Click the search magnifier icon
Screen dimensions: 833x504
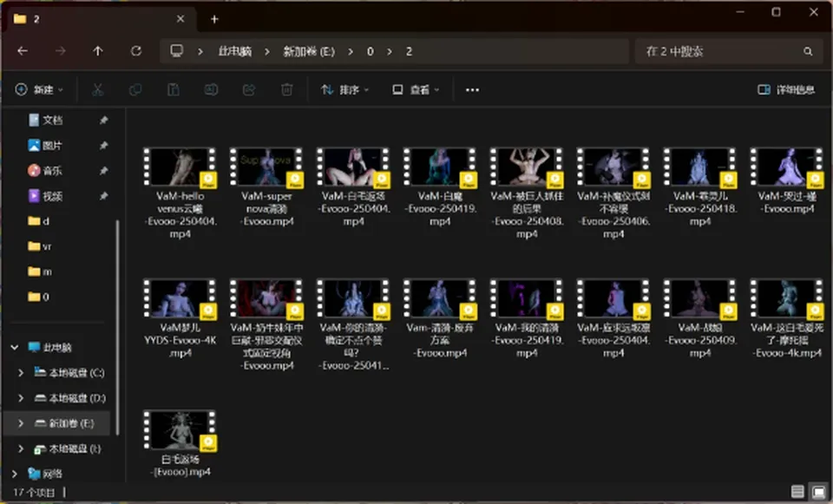pos(808,51)
